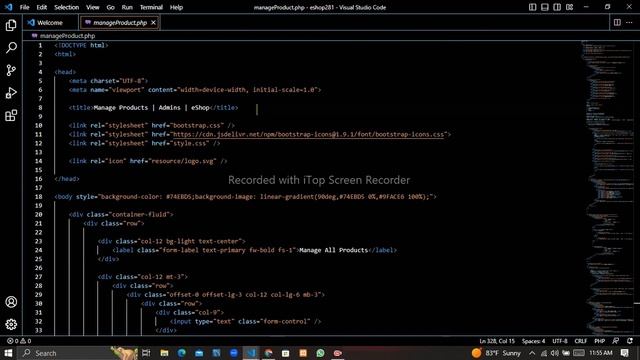Screen dimensions: 640x360
Task: Open the Edit menu
Action: coord(42,7)
